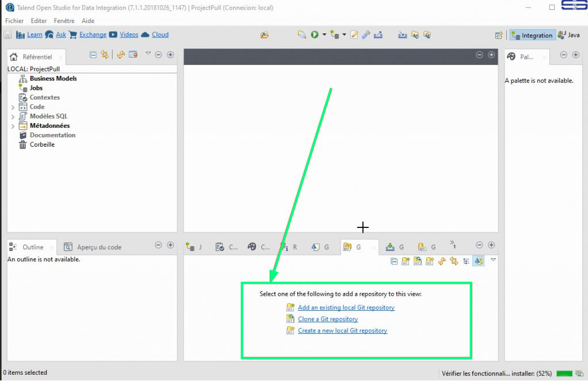
Task: Expand the Métadonnées tree node
Action: tap(13, 126)
